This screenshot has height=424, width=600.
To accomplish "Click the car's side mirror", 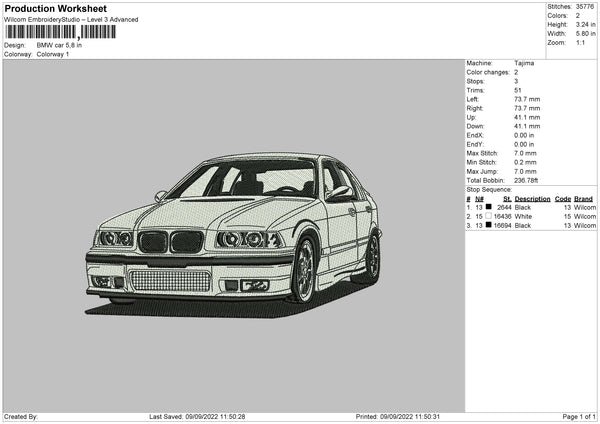I will (x=339, y=193).
